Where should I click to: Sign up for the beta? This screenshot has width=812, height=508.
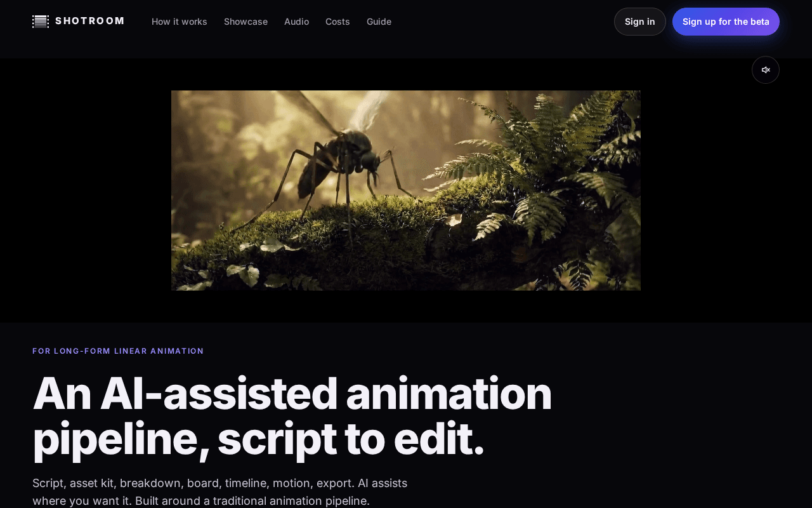pos(726,22)
